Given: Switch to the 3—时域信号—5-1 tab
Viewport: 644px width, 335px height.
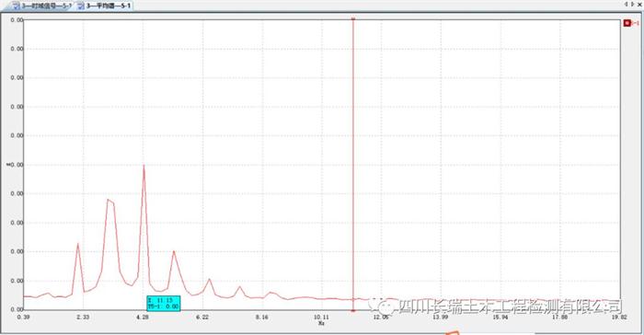Looking at the screenshot, I should (x=41, y=6).
